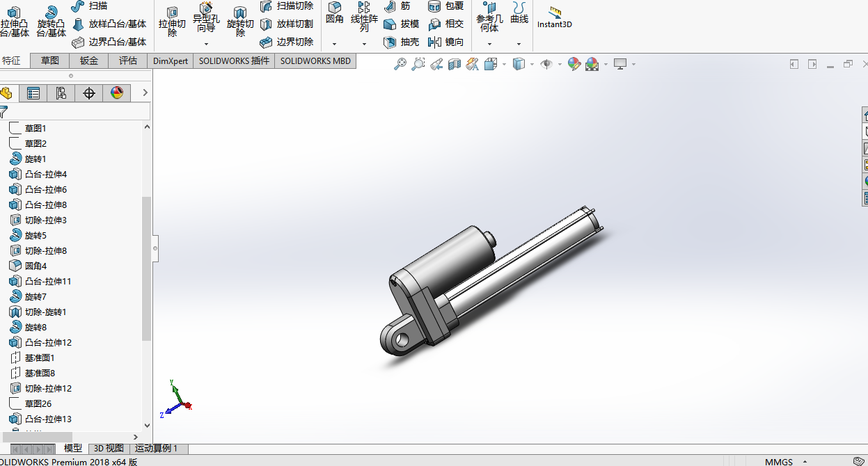Choose the 放样凸台/基体 loft tool
The image size is (868, 466).
[x=109, y=24]
